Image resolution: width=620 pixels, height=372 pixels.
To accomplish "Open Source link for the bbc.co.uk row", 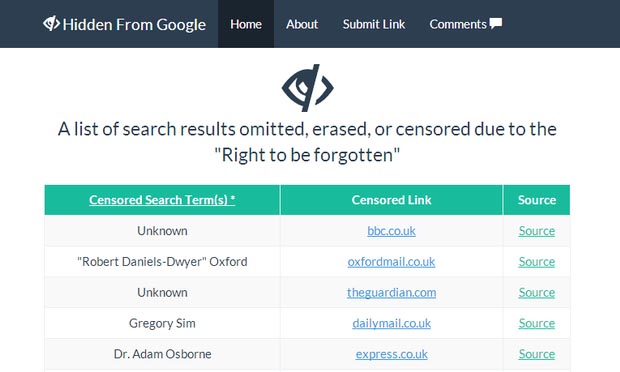I will point(537,231).
